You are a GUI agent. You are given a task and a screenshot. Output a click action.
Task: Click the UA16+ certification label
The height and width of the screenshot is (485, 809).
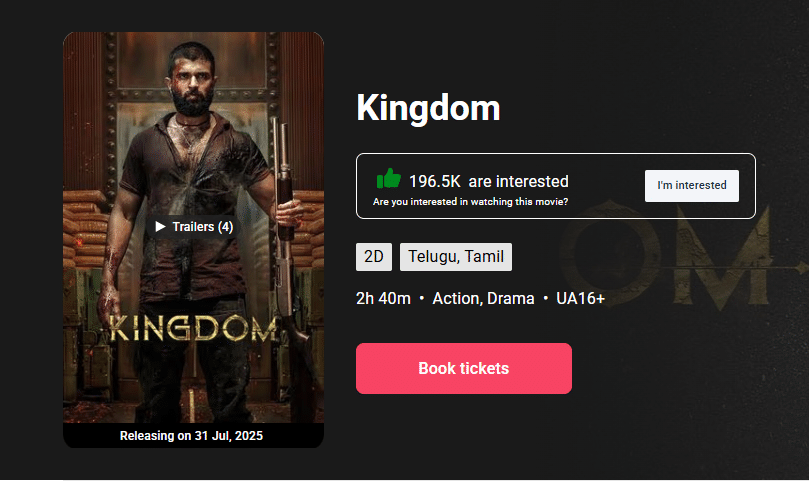580,299
